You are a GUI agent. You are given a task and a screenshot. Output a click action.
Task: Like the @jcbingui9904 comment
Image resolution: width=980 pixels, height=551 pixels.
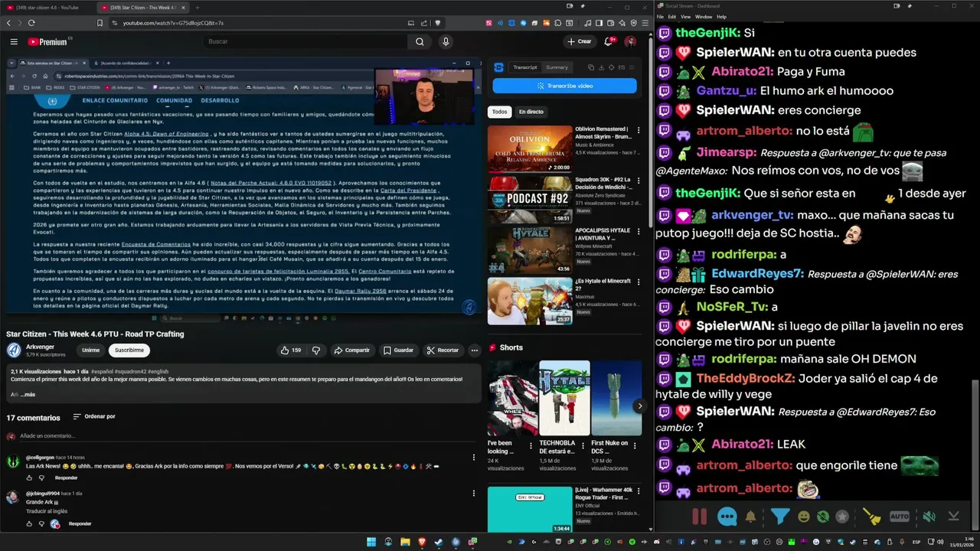point(30,524)
